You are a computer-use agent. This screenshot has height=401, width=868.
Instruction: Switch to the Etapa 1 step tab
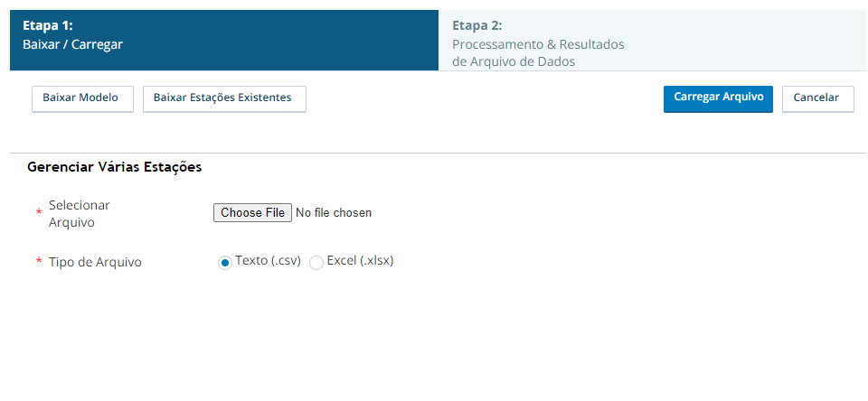[x=224, y=41]
